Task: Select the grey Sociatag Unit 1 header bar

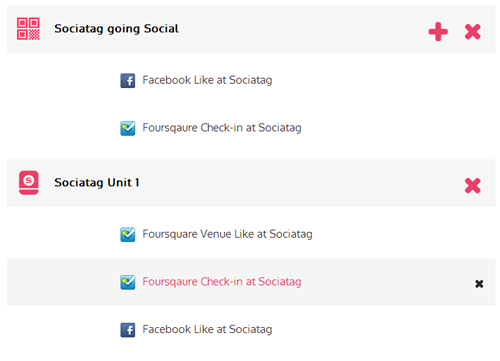Action: 251,183
